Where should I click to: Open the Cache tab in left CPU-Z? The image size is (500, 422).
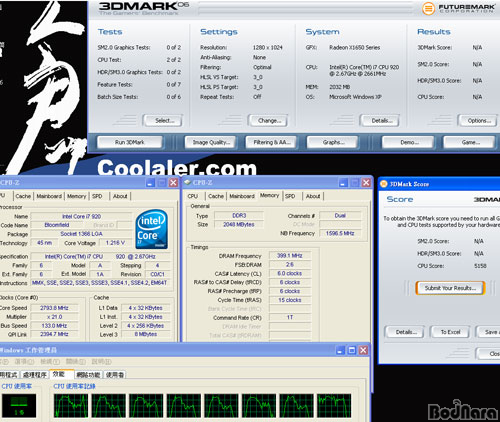23,196
